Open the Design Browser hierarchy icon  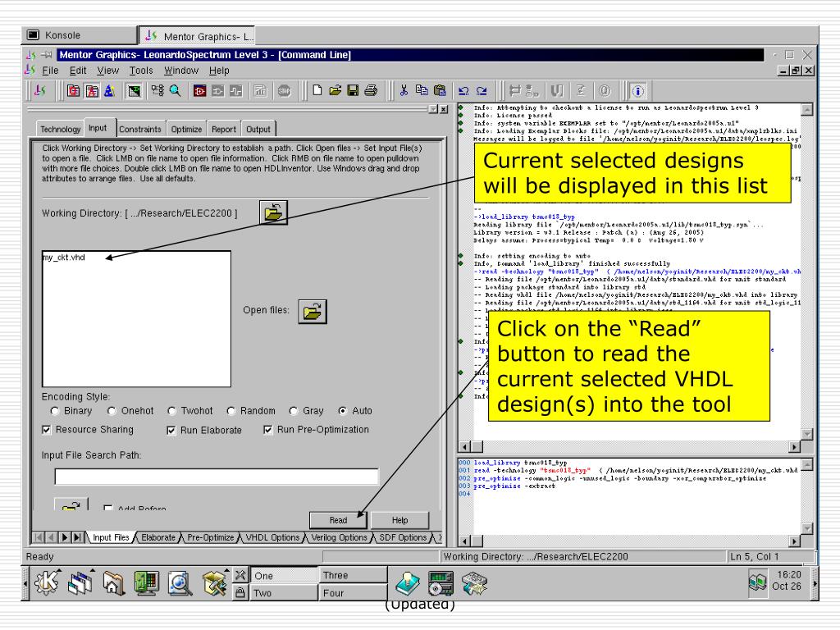coord(157,90)
